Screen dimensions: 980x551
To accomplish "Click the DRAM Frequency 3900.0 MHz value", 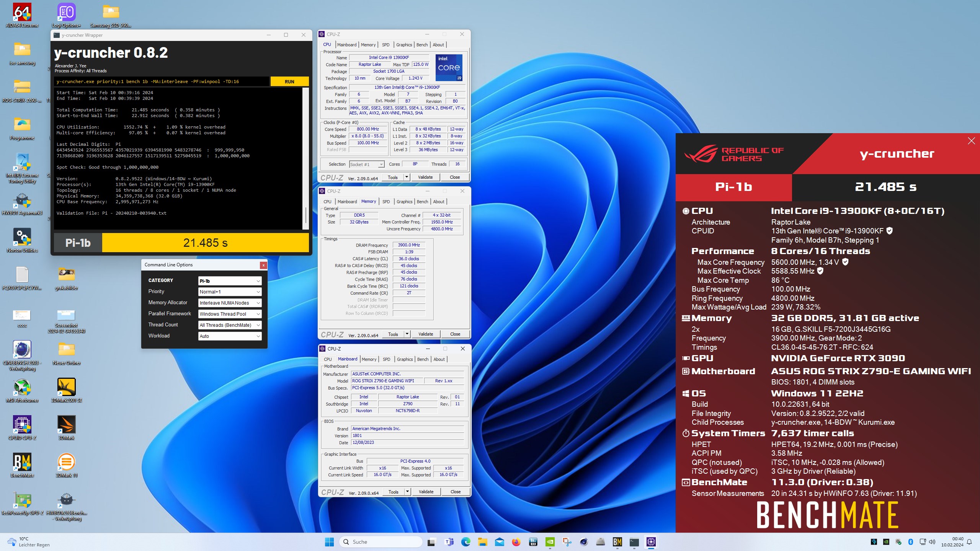I will click(x=409, y=245).
